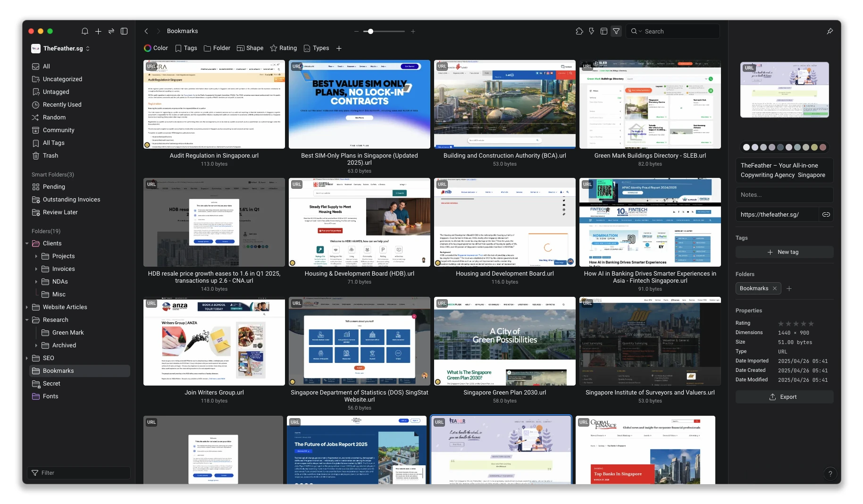Expand the Archived folder
The image size is (863, 504).
click(x=36, y=345)
